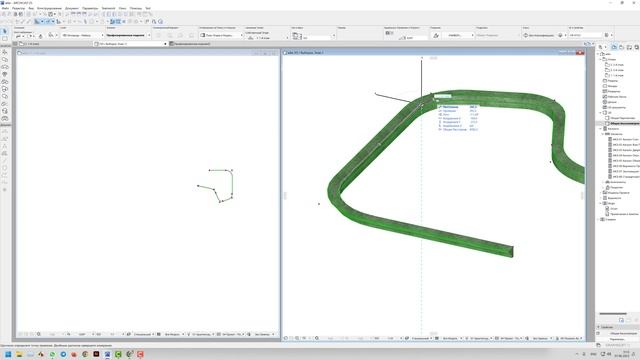Viewport: 640px width, 360px height.
Task: Click the Project Chooser icon in Navigator
Action: tap(601, 47)
